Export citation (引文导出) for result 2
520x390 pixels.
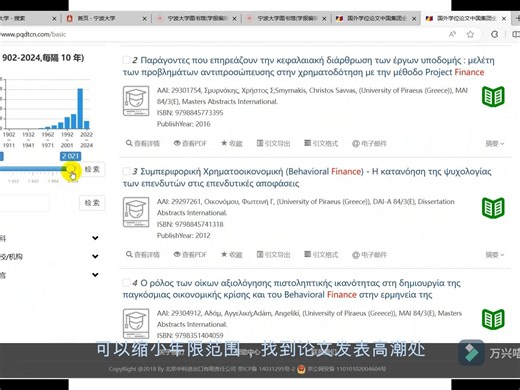click(273, 143)
